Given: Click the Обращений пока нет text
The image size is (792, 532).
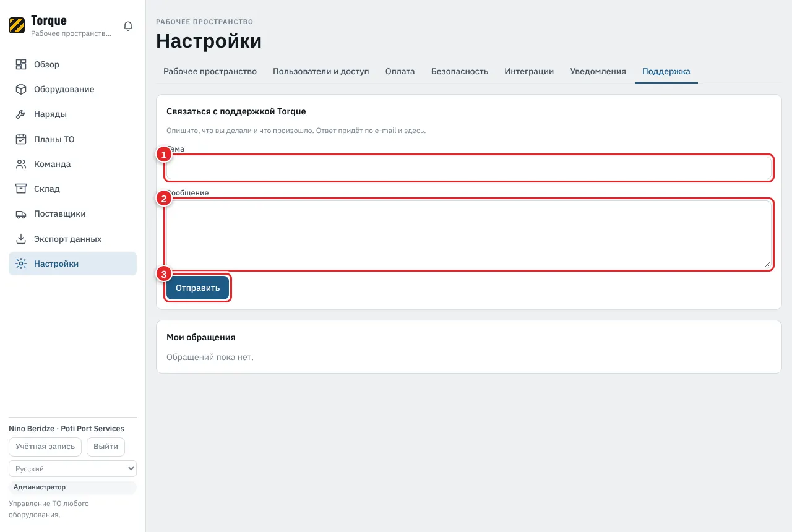Looking at the screenshot, I should (x=210, y=358).
